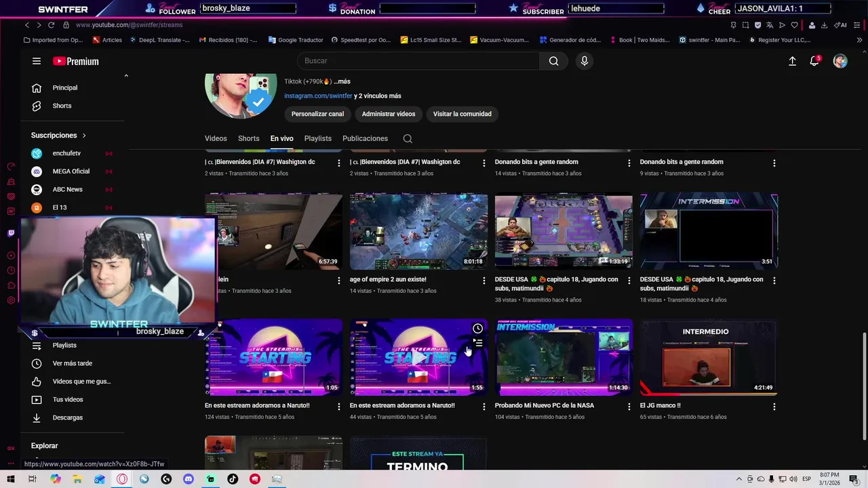Image resolution: width=868 pixels, height=488 pixels.
Task: Open options menu for 'El JG manco !!'
Action: click(x=774, y=406)
